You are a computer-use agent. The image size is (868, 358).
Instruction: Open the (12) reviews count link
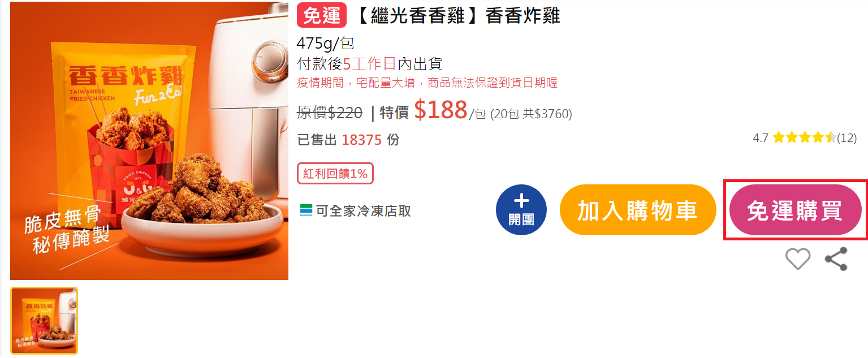(x=847, y=137)
